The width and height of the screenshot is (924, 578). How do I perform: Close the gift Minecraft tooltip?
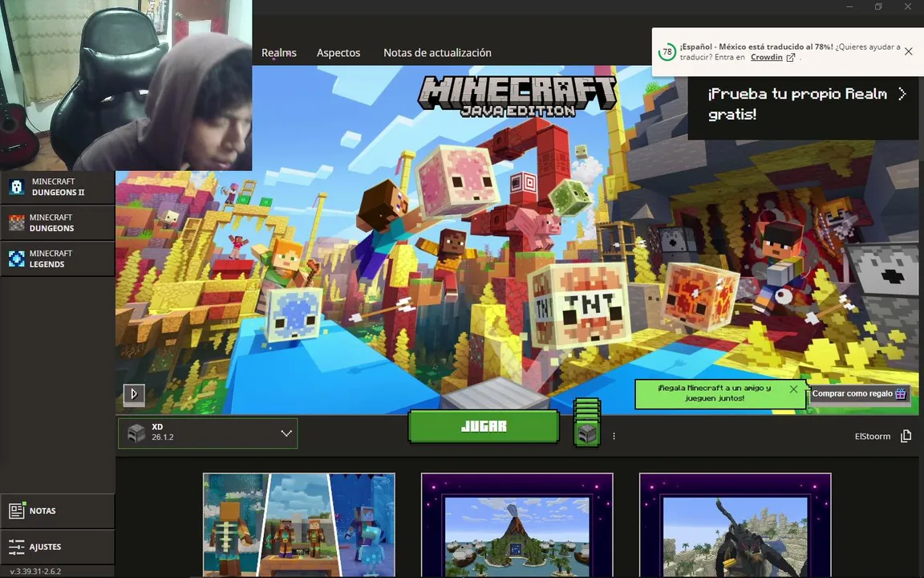coord(793,389)
